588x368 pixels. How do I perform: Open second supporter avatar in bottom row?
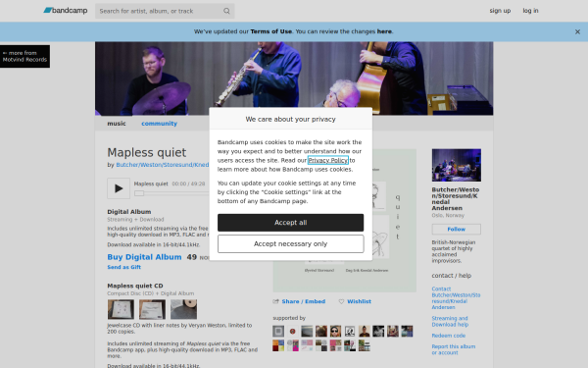(x=292, y=345)
